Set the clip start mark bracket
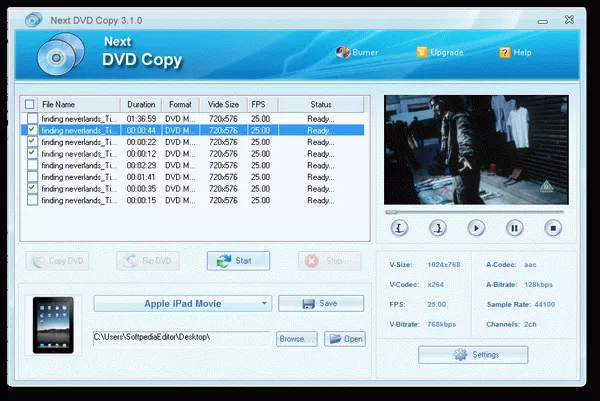 point(399,228)
